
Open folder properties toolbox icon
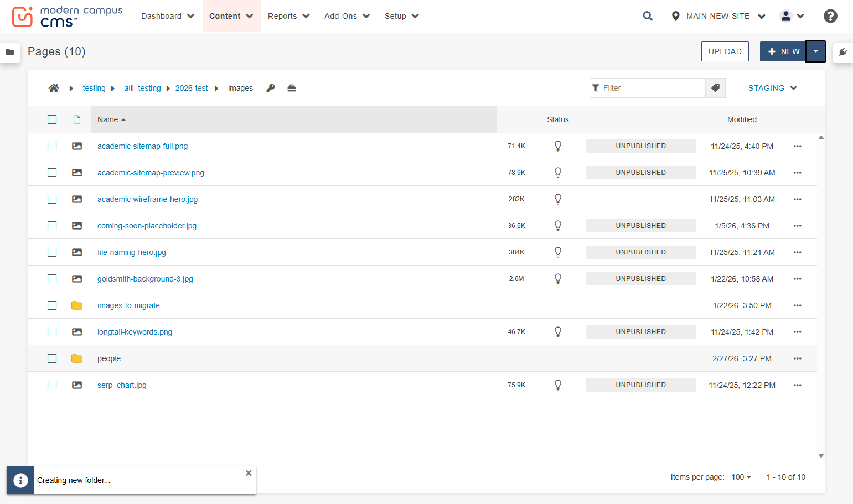(x=292, y=88)
